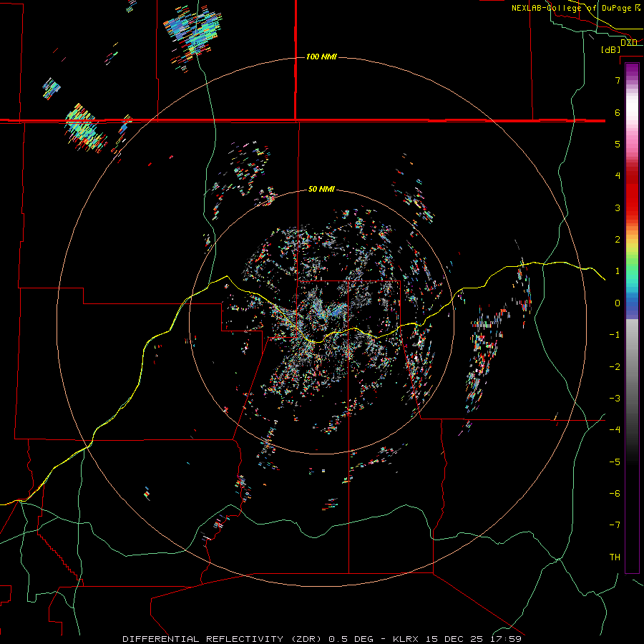Screen dimensions: 644x644
Task: Click the "15 DEC 25" date in the caption
Action: (455, 639)
